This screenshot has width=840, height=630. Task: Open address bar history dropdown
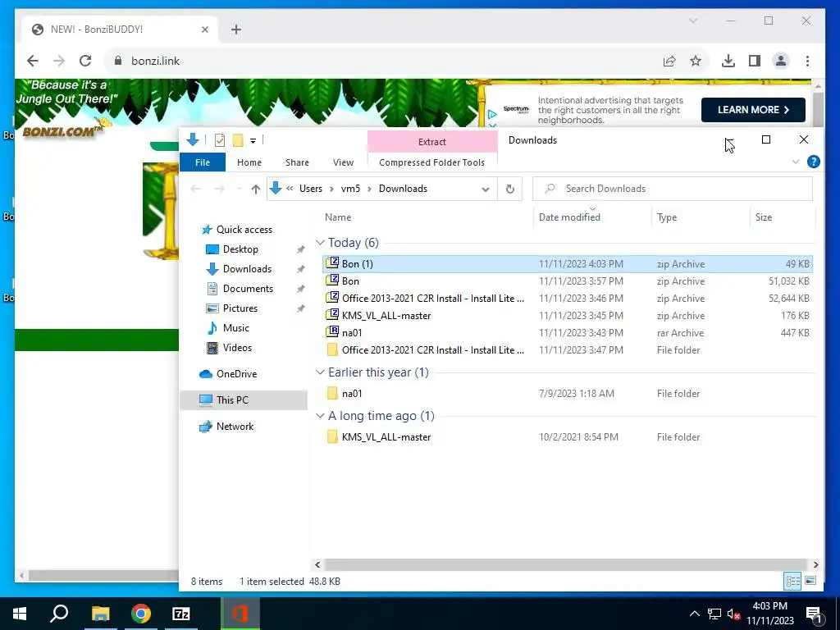[486, 189]
